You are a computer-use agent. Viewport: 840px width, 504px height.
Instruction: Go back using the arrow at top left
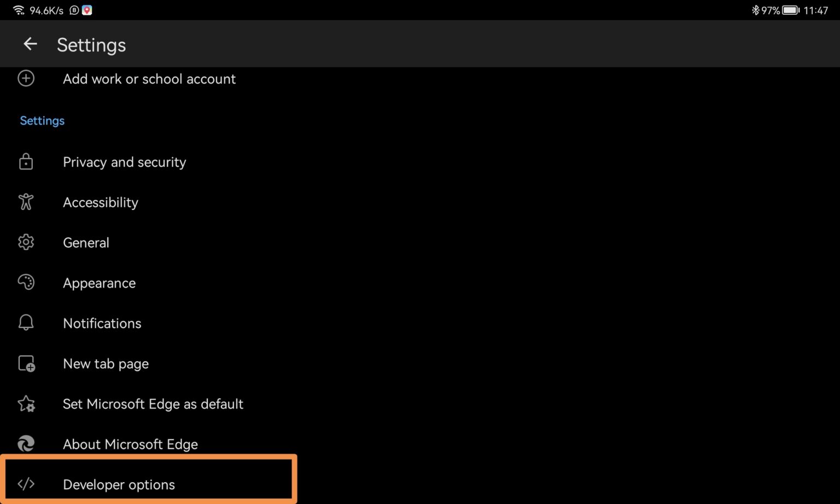30,44
